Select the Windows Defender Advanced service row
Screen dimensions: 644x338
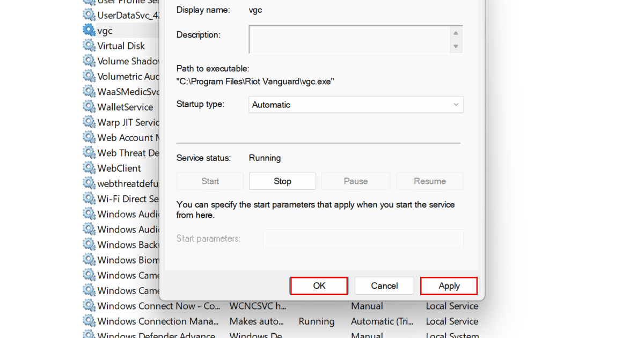coord(156,335)
